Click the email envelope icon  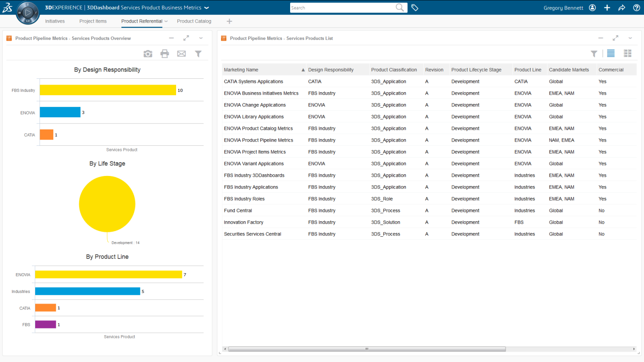tap(181, 54)
